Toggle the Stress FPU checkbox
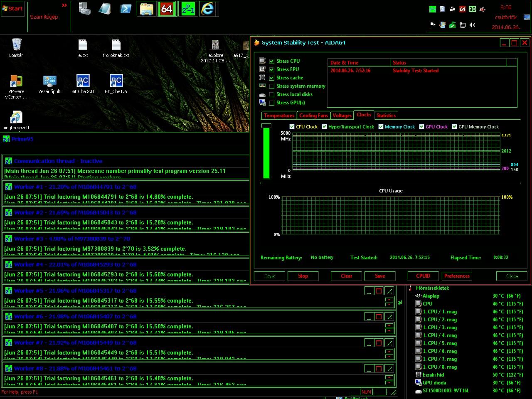Image resolution: width=532 pixels, height=399 pixels. click(x=272, y=69)
